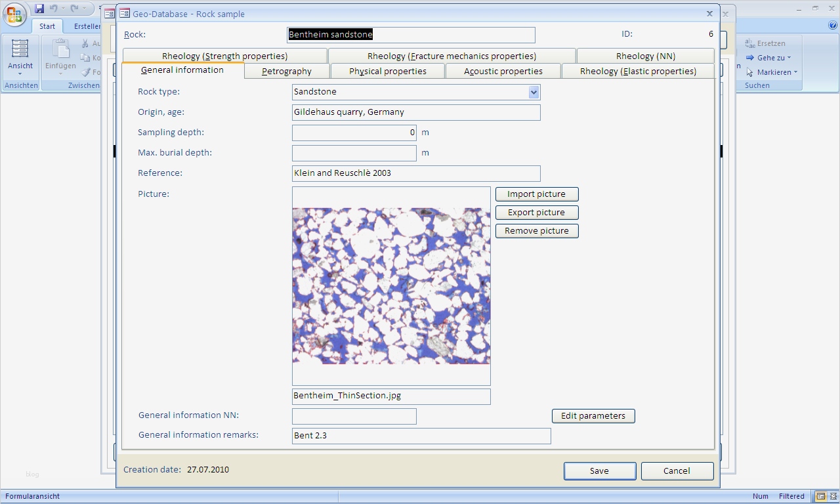Open the Erstellen ribbon tab
The image size is (840, 504).
87,26
